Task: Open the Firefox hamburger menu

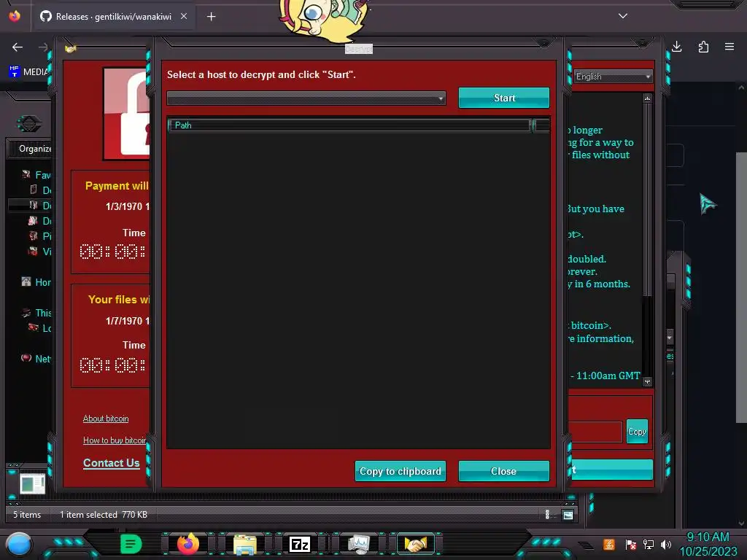Action: (x=729, y=47)
